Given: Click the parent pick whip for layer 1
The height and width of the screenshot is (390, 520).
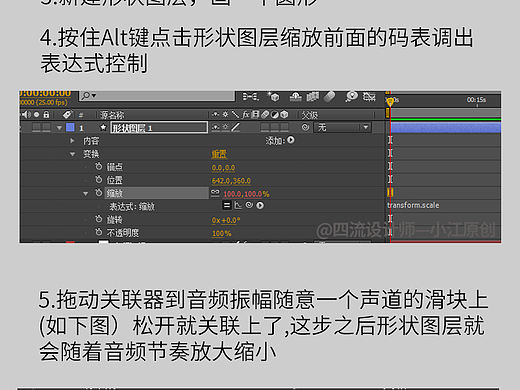Looking at the screenshot, I should 305,127.
